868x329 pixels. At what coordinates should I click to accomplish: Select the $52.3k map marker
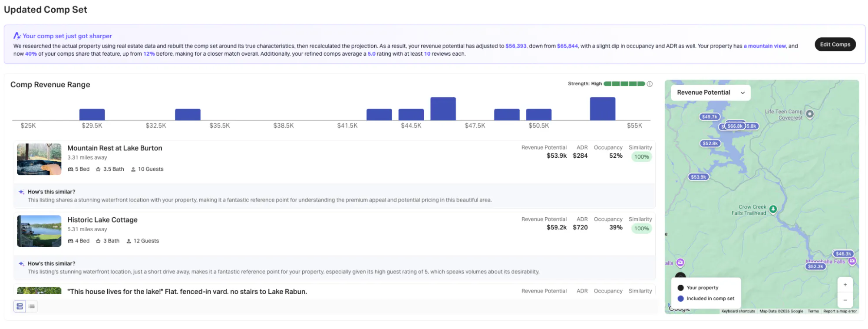click(815, 266)
